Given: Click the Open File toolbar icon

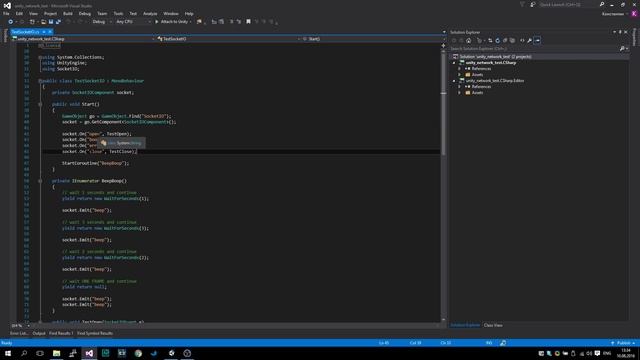Looking at the screenshot, I should [43, 22].
